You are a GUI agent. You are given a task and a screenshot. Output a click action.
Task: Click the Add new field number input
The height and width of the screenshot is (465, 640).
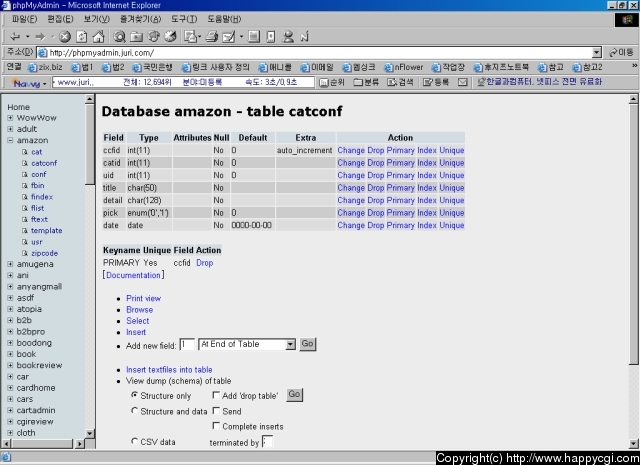[187, 345]
